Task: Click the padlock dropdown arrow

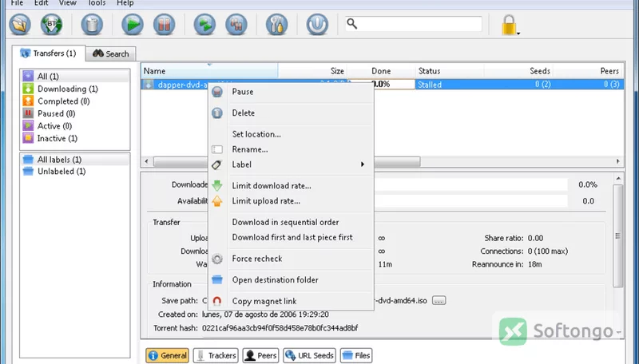Action: pos(518,34)
